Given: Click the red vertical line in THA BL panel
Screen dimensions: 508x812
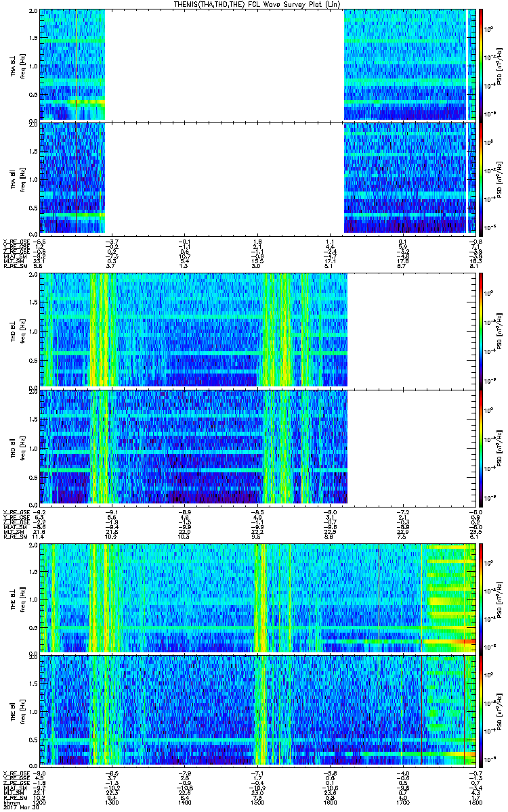Looking at the screenshot, I should click(76, 65).
